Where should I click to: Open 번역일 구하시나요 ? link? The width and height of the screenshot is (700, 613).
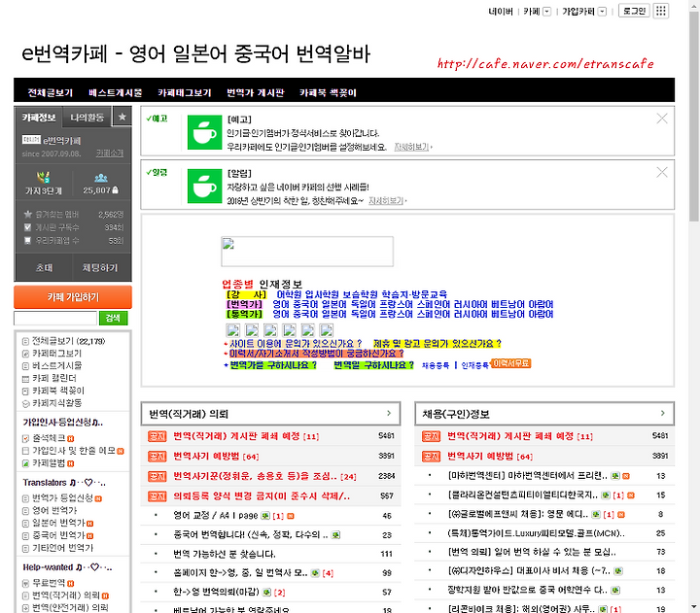[373, 365]
